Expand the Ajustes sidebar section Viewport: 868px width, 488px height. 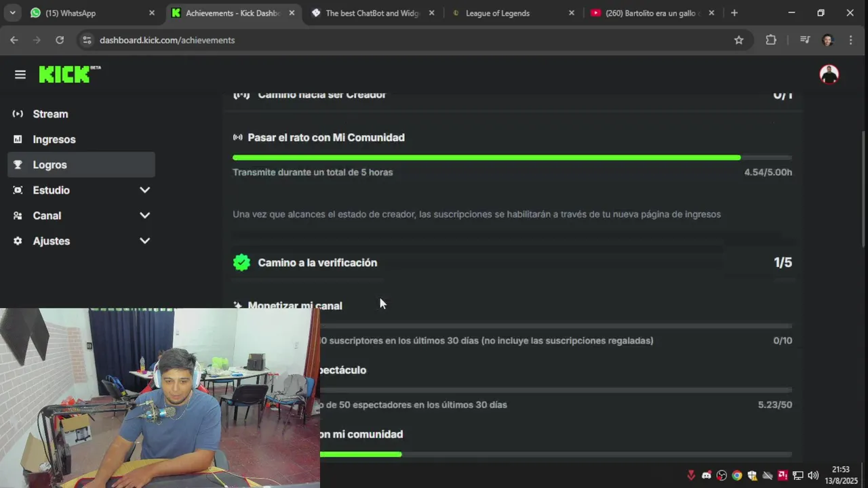pos(144,241)
